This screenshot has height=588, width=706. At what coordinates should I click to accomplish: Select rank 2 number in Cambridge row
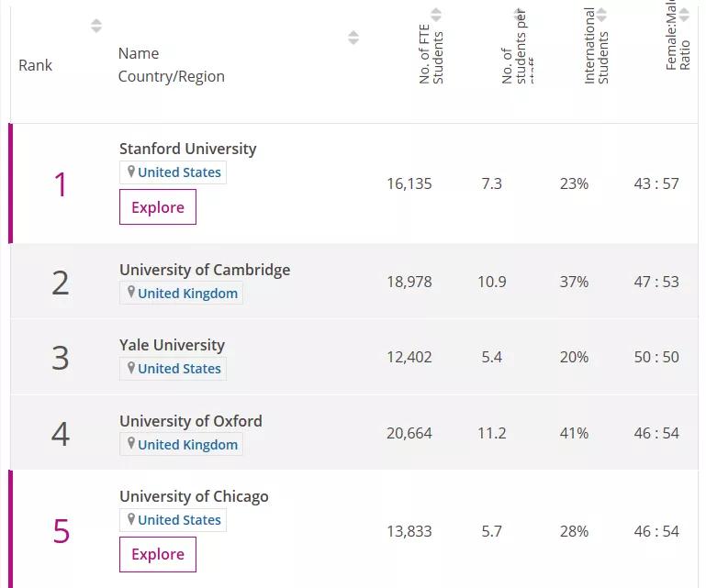coord(61,283)
